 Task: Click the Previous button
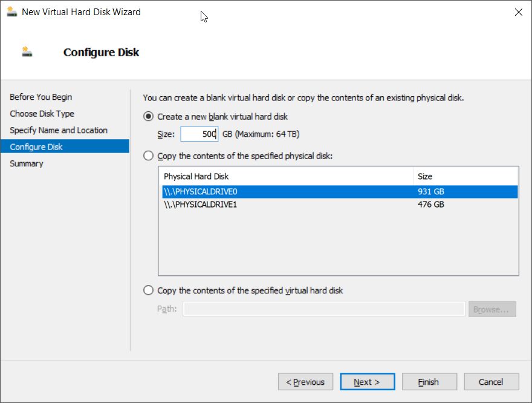click(305, 382)
